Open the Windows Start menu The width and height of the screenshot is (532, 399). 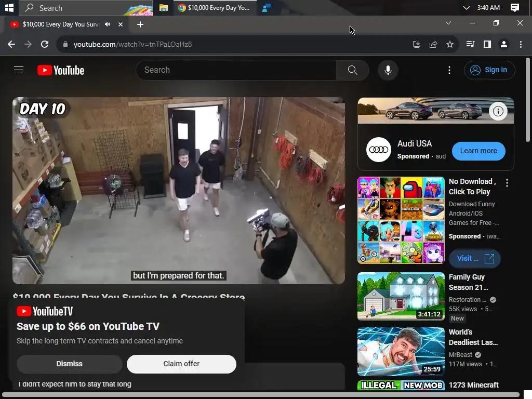9,7
